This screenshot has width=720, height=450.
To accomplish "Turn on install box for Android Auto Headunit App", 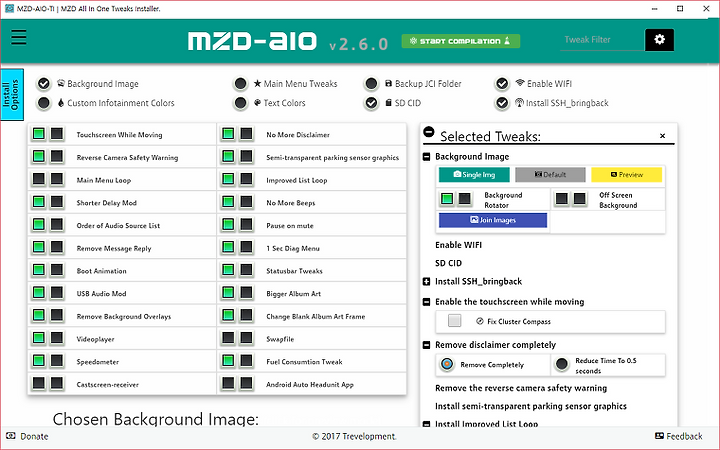I will point(228,383).
